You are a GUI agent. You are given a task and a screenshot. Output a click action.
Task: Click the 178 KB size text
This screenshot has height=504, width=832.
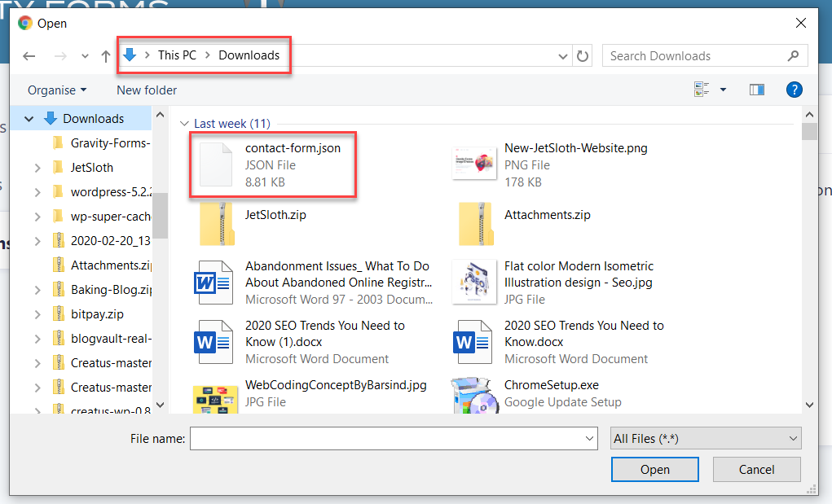tap(522, 182)
